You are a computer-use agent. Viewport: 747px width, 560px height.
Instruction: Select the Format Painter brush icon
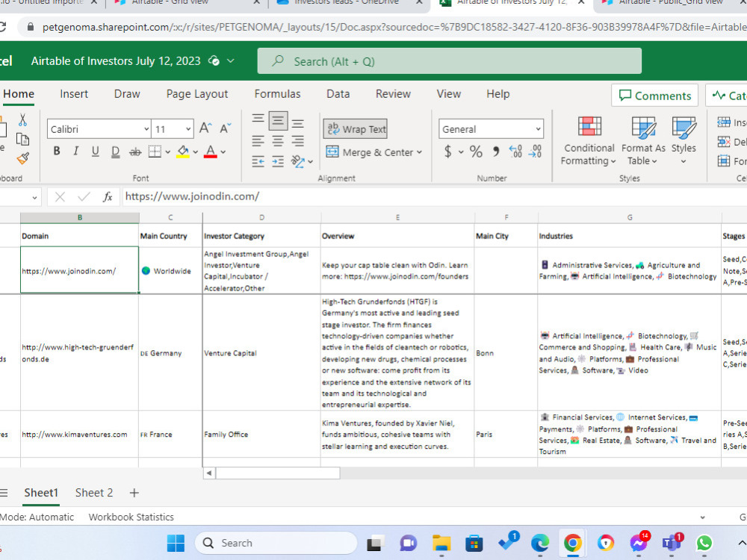(x=22, y=158)
